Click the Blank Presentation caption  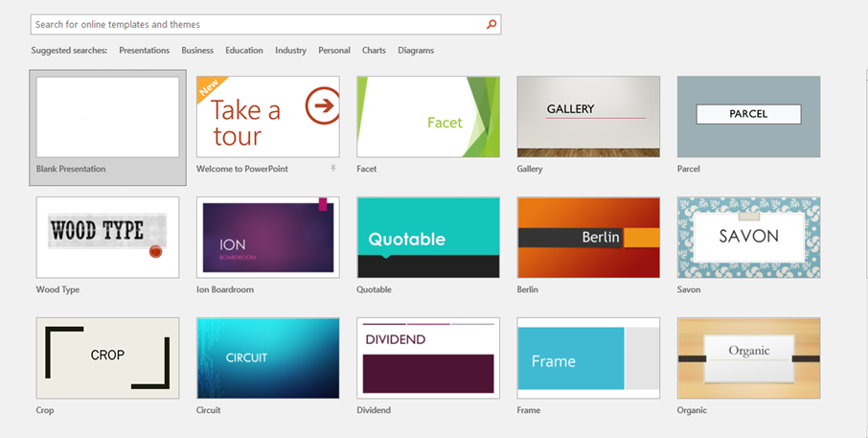point(71,169)
